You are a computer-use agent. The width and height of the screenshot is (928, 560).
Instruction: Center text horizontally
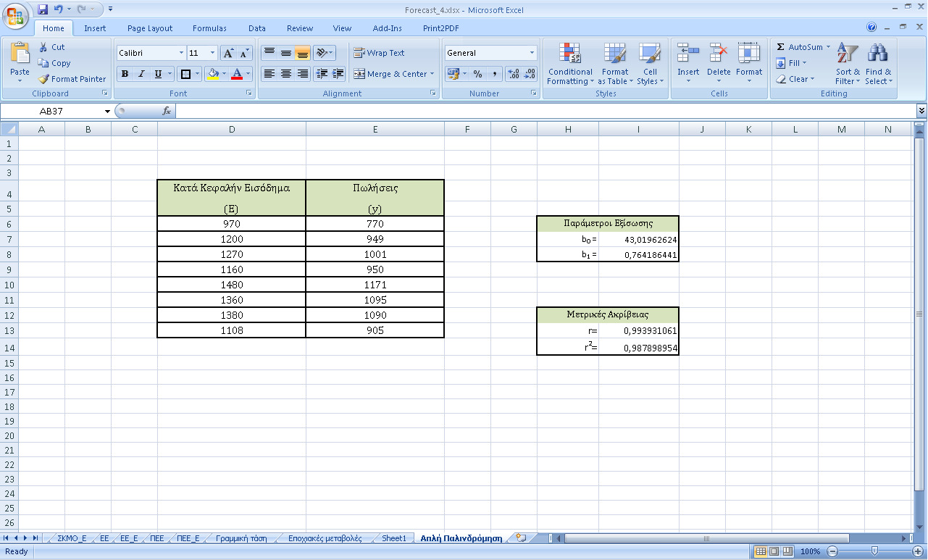(x=286, y=74)
